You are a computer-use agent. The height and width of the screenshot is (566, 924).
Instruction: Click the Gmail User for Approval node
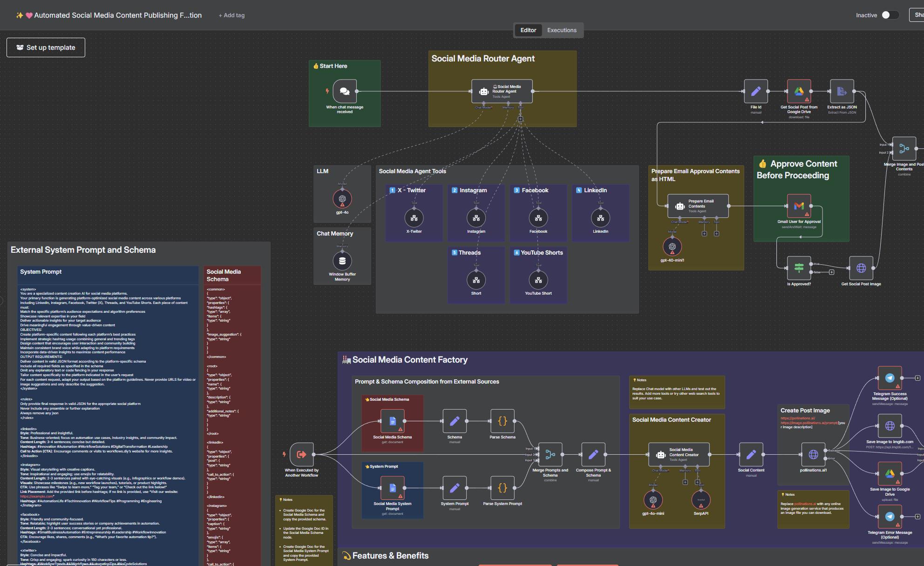(799, 206)
